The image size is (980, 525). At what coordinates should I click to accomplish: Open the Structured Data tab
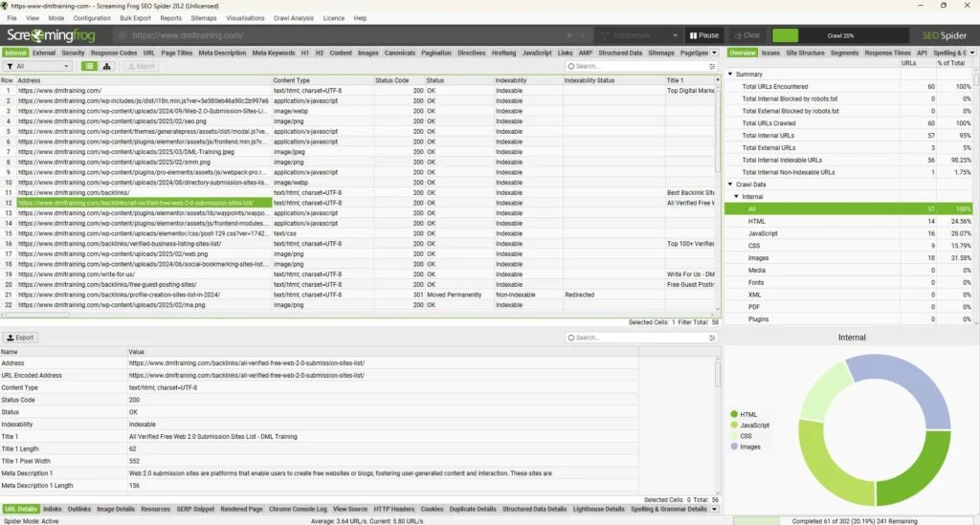tap(620, 53)
